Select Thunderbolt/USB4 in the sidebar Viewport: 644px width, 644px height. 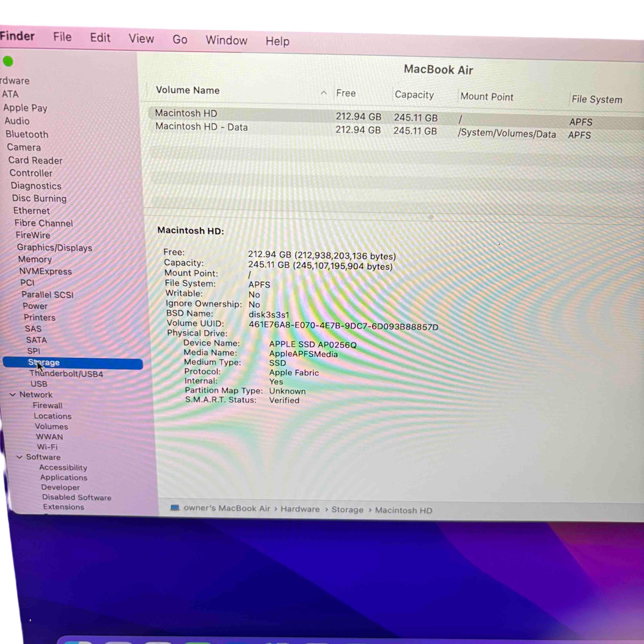click(66, 374)
